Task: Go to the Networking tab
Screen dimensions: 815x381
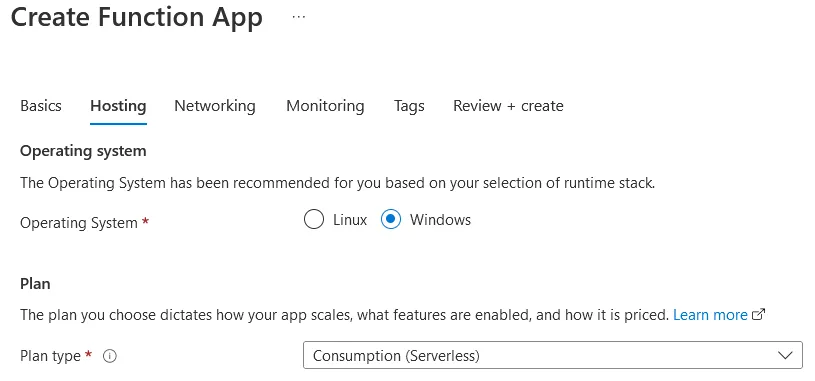Action: 215,106
